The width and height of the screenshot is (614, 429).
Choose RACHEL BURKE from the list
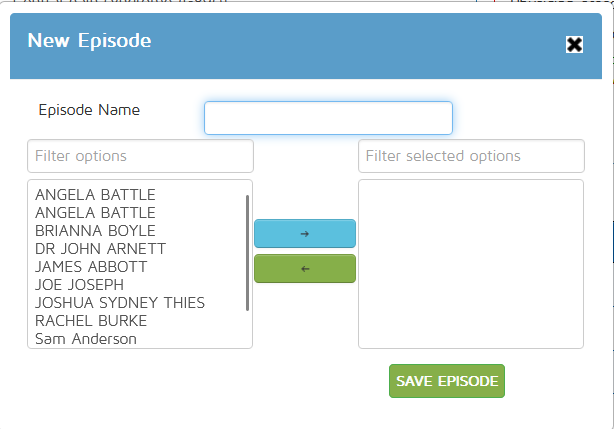coord(91,321)
